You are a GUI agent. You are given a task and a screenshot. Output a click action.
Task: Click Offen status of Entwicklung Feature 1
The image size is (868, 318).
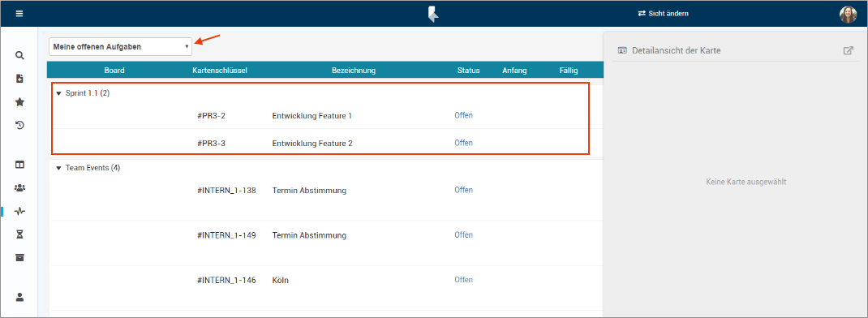pos(464,115)
